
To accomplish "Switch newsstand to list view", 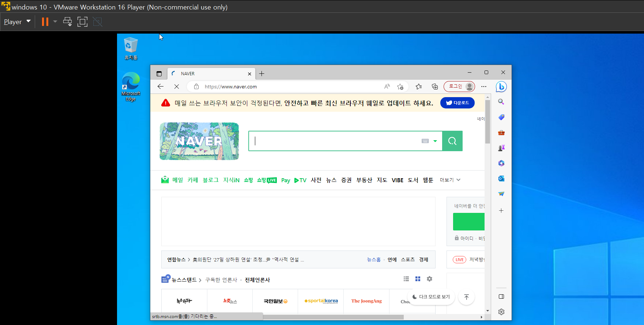I will coord(406,279).
